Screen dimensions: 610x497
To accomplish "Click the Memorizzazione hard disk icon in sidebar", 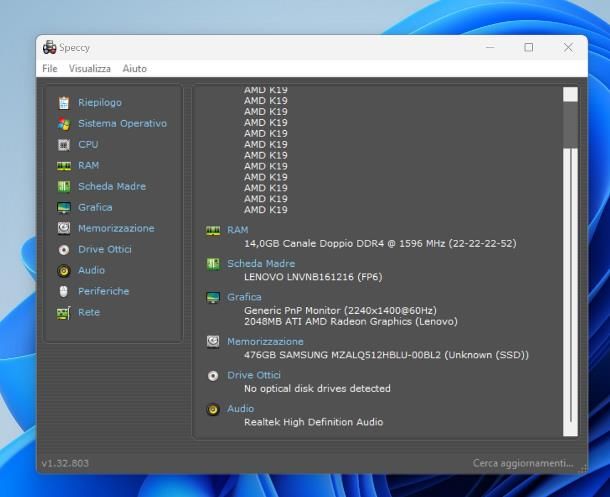I will coord(64,228).
